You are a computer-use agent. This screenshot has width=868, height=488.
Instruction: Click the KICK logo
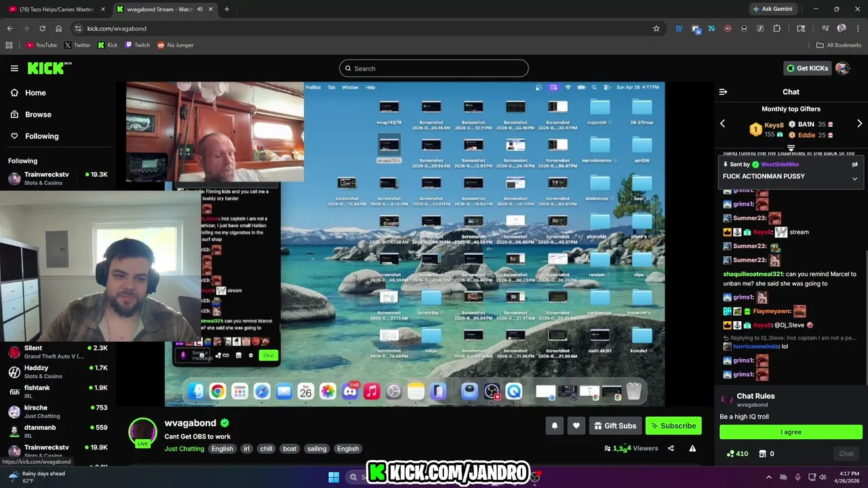[49, 68]
